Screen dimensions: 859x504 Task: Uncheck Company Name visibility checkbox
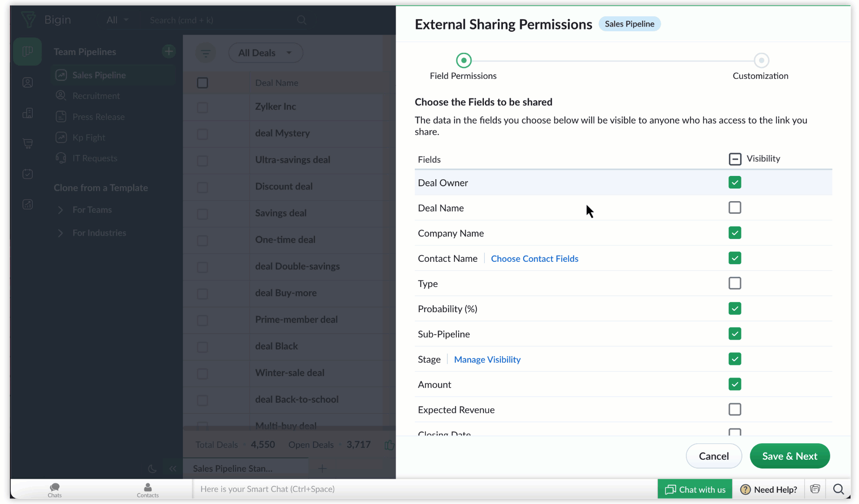734,233
